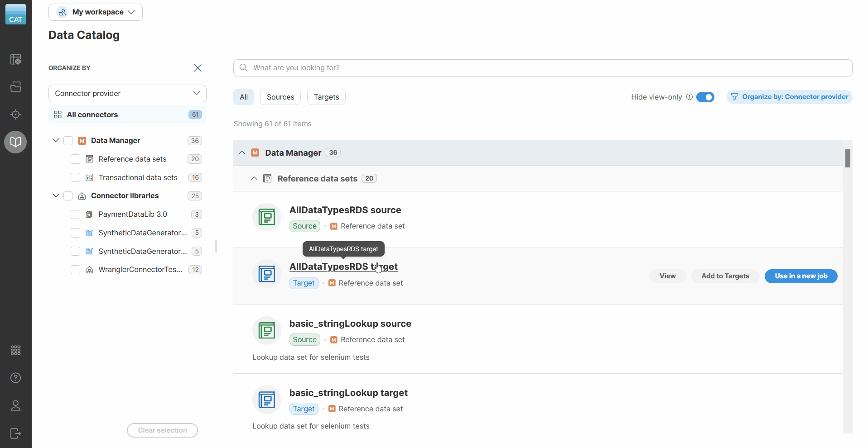The height and width of the screenshot is (448, 868).
Task: Collapse Reference data sets 20 subgroup
Action: [x=254, y=178]
